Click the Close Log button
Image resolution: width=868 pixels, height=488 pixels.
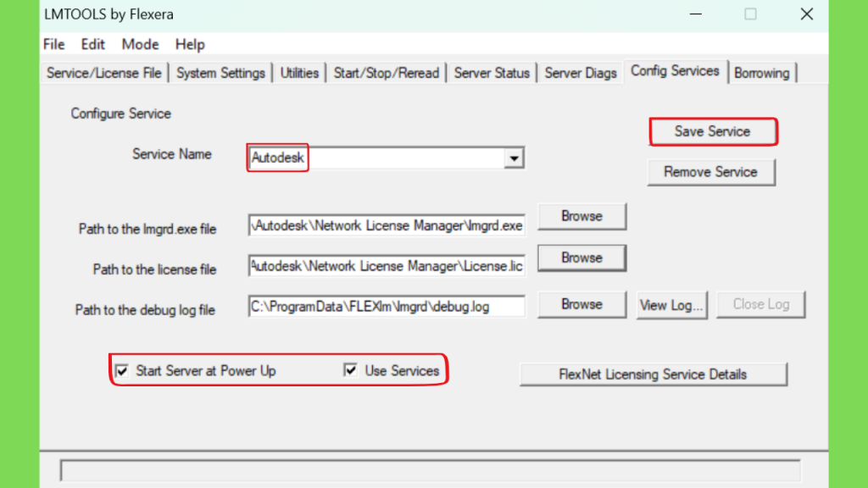(x=760, y=304)
